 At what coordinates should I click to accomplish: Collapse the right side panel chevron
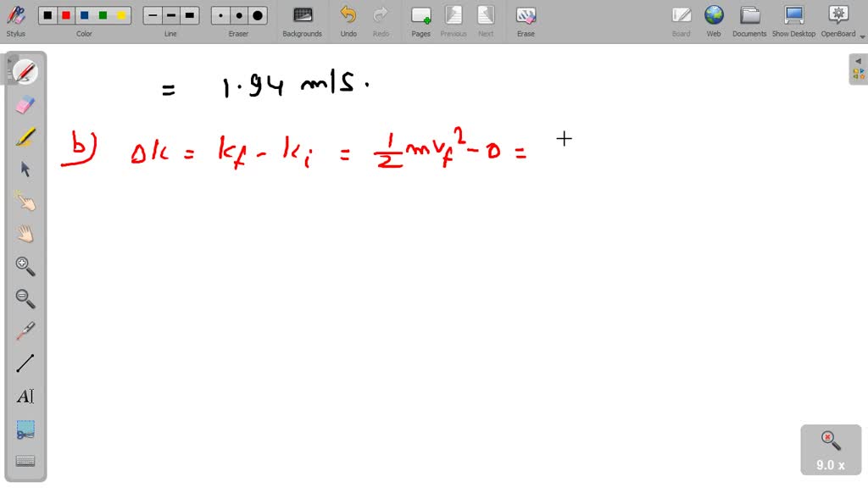(x=858, y=61)
